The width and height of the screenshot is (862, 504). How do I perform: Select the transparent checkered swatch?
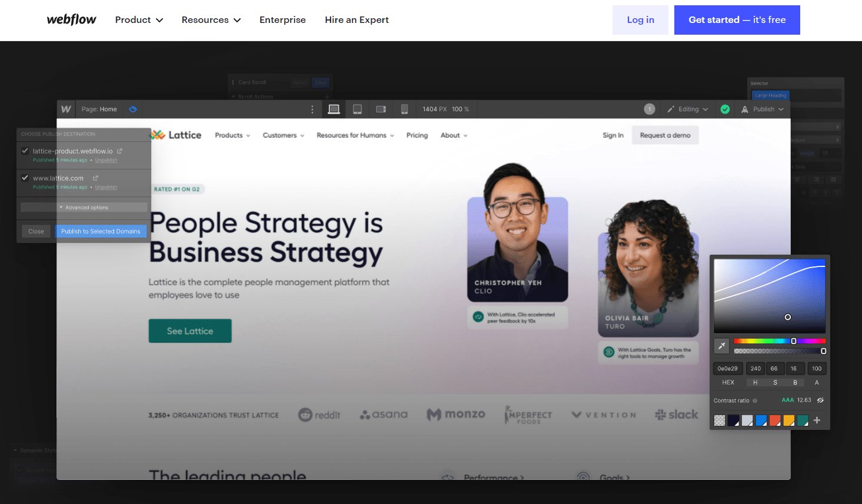point(720,420)
